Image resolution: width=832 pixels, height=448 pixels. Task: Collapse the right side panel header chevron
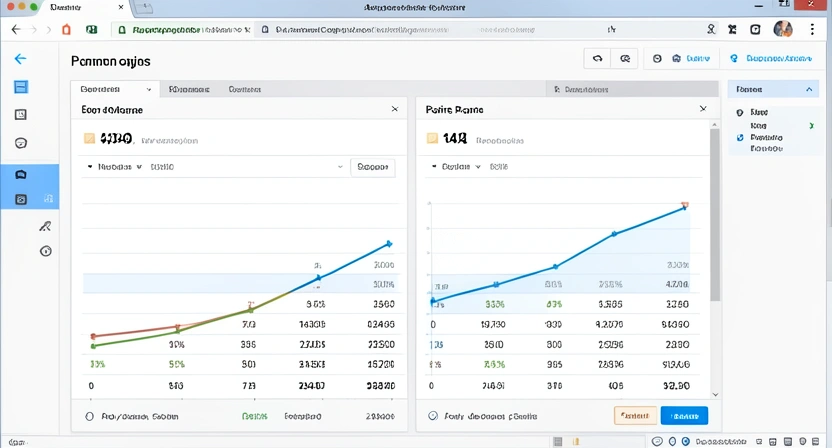point(808,89)
